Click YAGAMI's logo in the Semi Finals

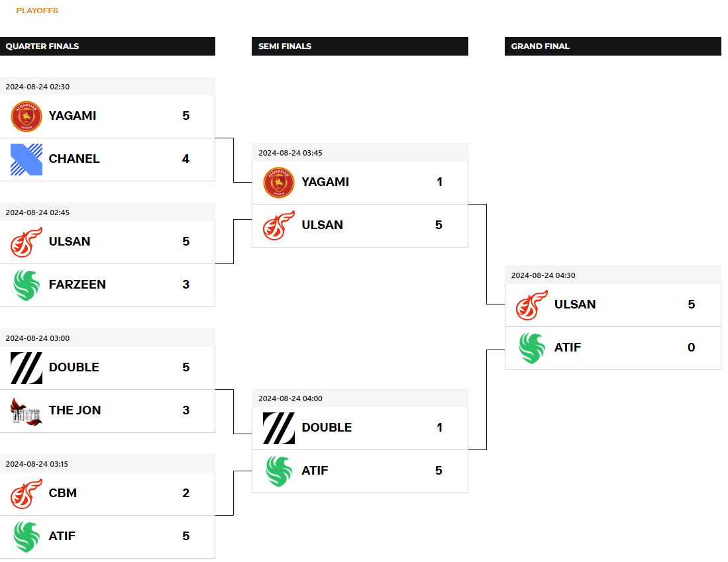pos(279,183)
